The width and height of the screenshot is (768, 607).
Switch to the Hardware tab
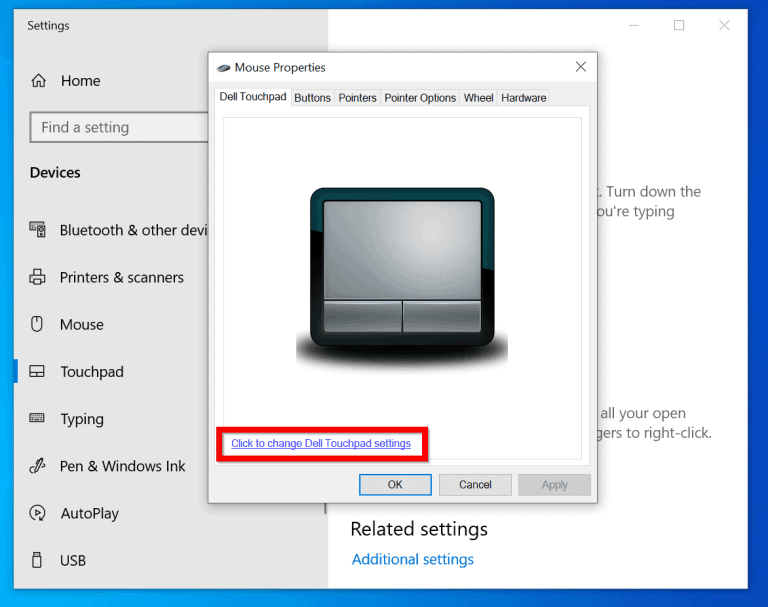point(524,97)
